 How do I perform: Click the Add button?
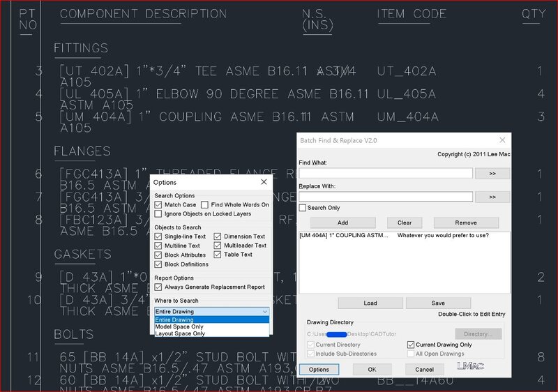342,223
